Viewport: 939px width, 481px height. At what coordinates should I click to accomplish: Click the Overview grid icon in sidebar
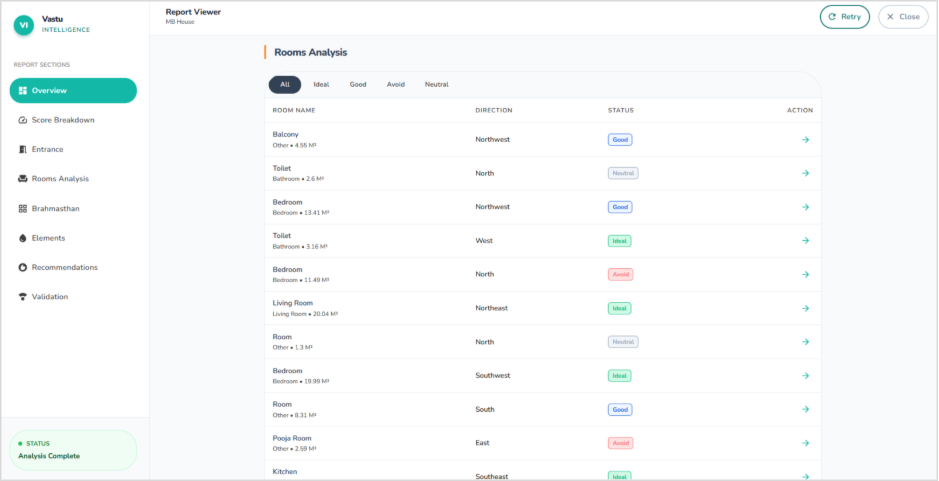coord(23,91)
